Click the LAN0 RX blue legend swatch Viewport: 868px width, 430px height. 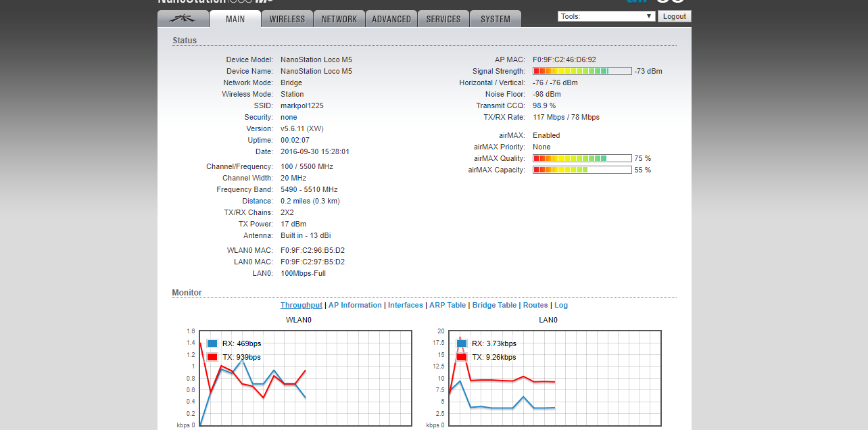click(x=462, y=343)
